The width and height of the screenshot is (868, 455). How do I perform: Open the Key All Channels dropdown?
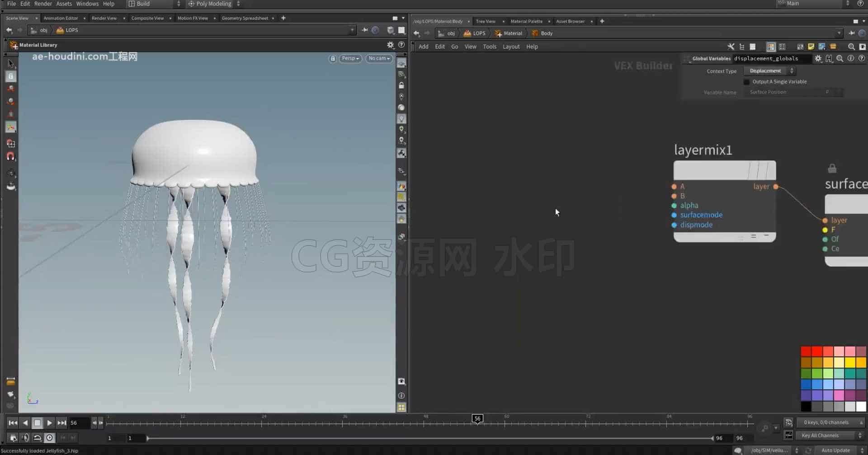click(831, 436)
